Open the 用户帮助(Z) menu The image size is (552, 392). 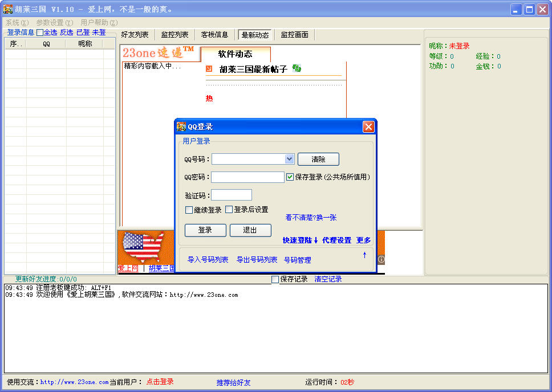click(x=99, y=23)
